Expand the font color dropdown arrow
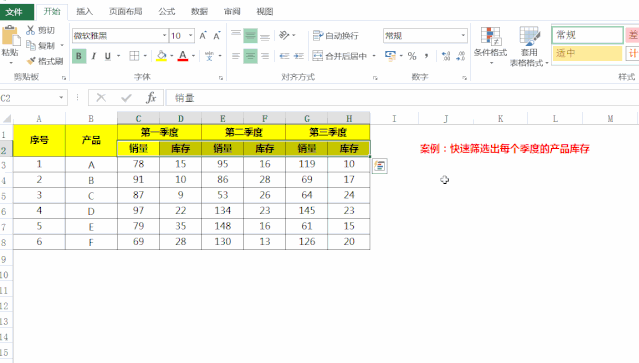639x363 pixels. (194, 56)
